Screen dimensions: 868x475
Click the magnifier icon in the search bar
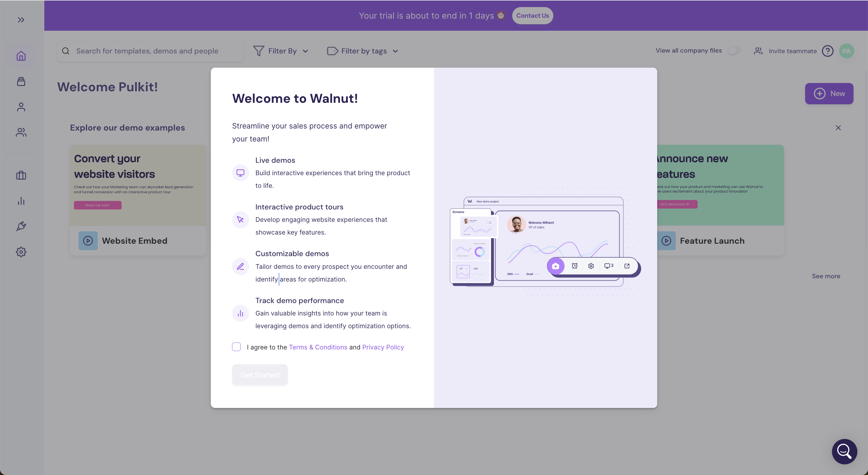pyautogui.click(x=66, y=51)
